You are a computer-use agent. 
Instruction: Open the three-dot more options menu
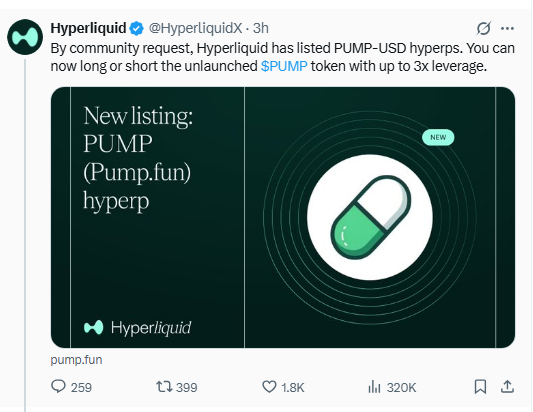(508, 29)
